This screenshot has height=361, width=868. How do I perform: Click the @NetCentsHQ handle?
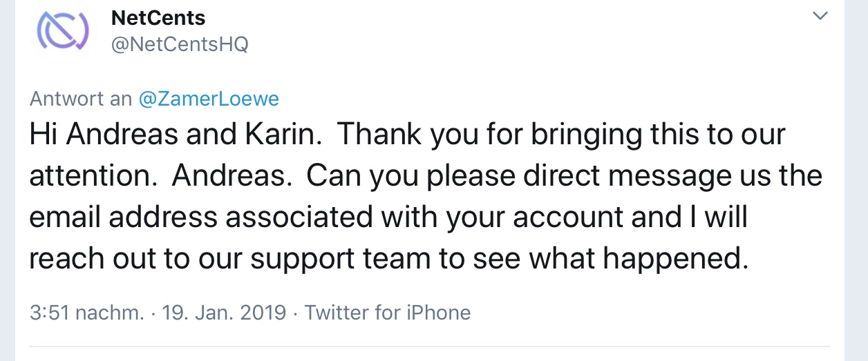point(180,44)
